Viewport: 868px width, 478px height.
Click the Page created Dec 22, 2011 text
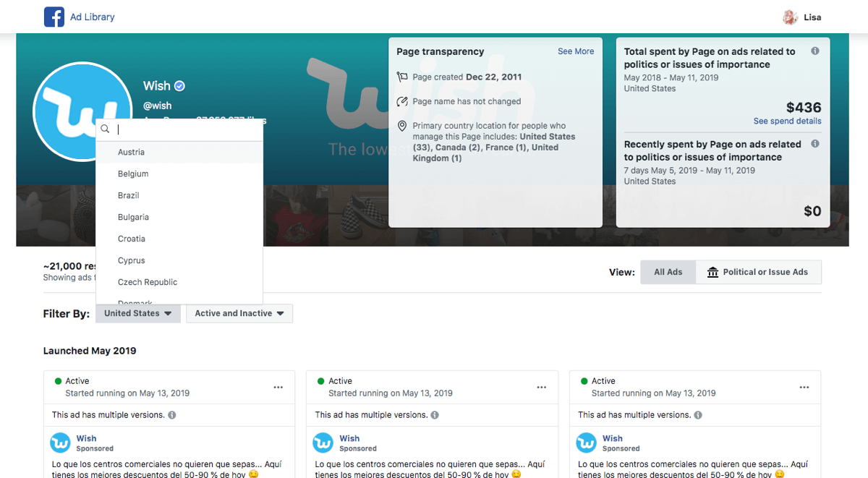pos(467,77)
